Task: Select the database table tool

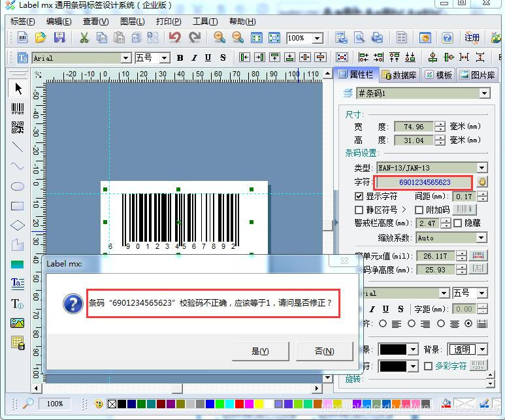Action: tap(18, 343)
